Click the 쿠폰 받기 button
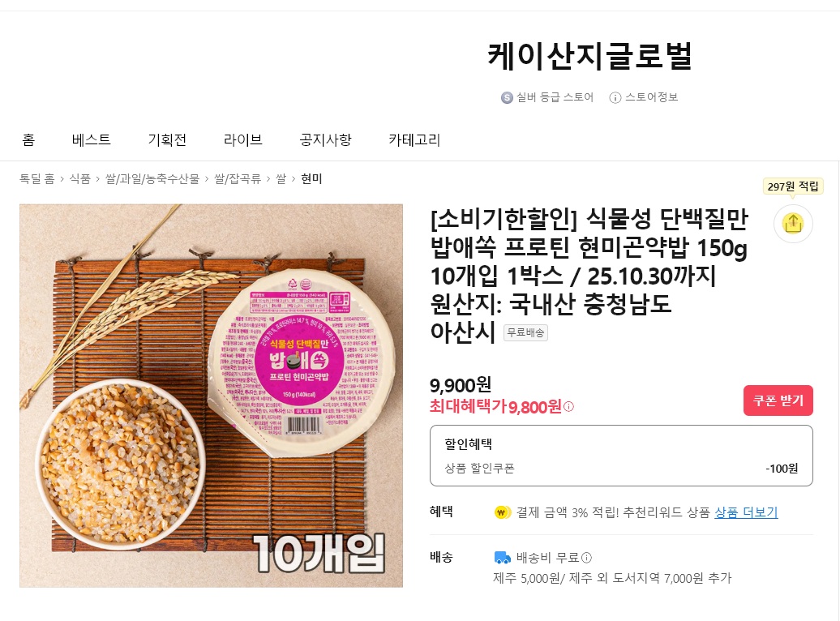The image size is (840, 621). [x=778, y=400]
